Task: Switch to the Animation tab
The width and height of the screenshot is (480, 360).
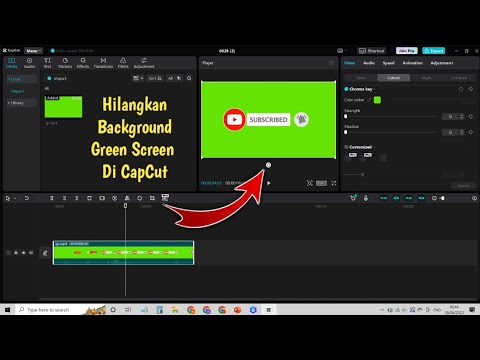Action: (x=413, y=63)
